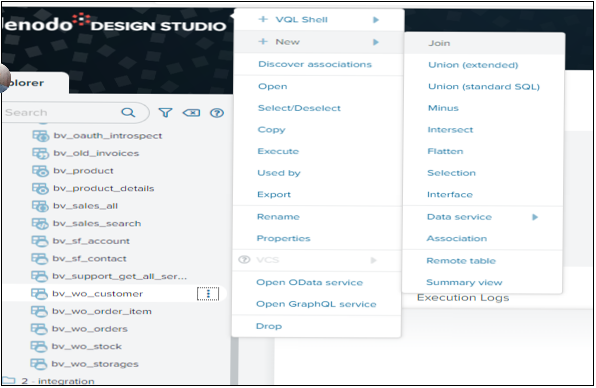
Task: Open the help question-mark icon
Action: (x=217, y=112)
